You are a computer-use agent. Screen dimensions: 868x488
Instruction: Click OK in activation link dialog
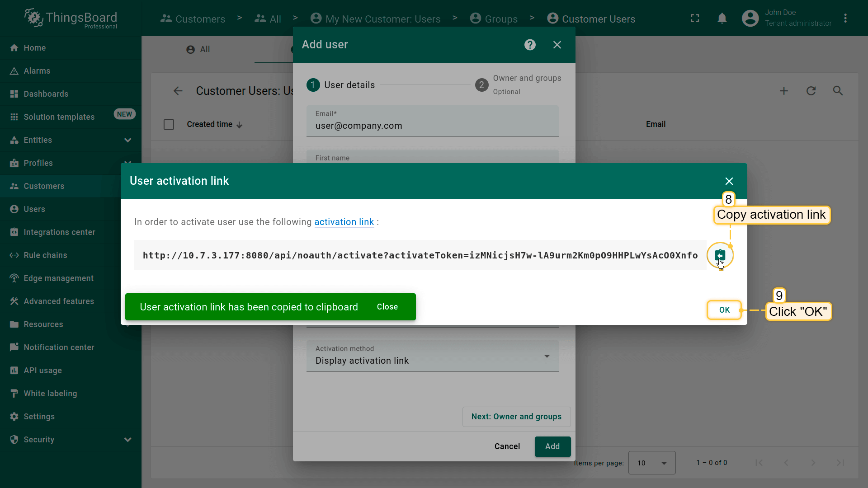pos(724,310)
